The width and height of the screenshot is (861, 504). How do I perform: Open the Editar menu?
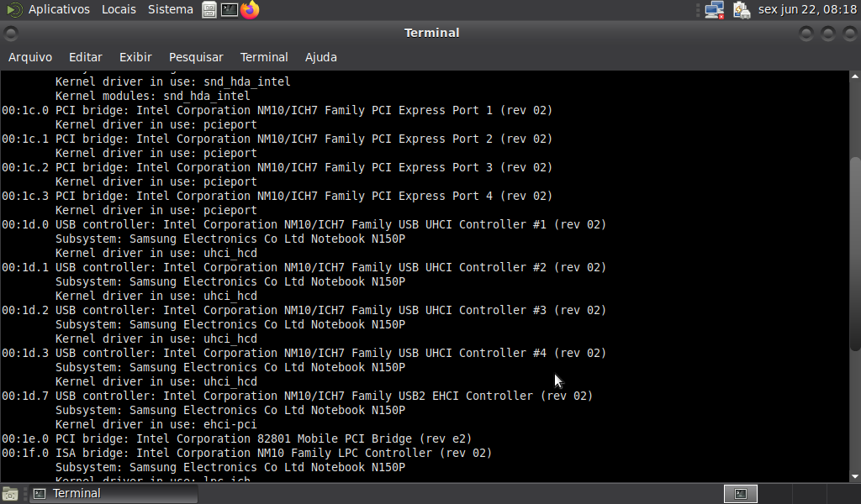coord(85,57)
